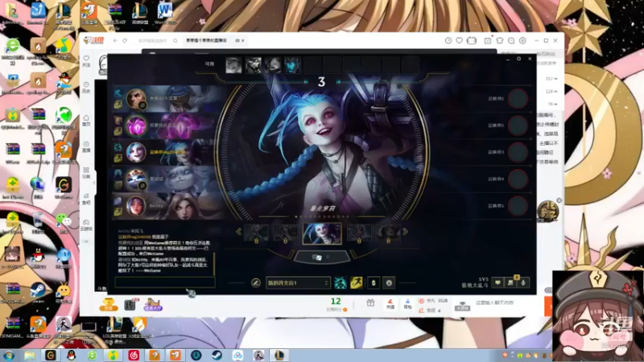Open the ward skin selector icon
The image size is (644, 362).
[374, 283]
